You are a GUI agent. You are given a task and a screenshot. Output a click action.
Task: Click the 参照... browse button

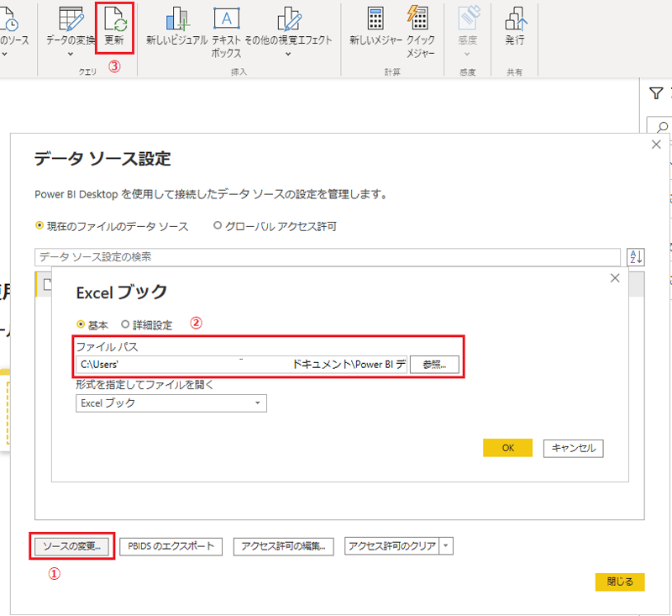[x=434, y=365]
